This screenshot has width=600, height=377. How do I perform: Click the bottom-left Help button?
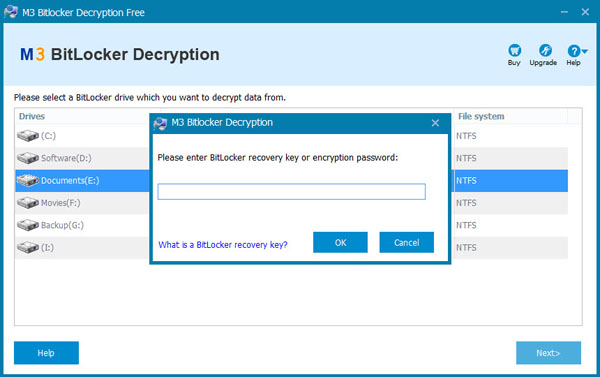tap(46, 353)
